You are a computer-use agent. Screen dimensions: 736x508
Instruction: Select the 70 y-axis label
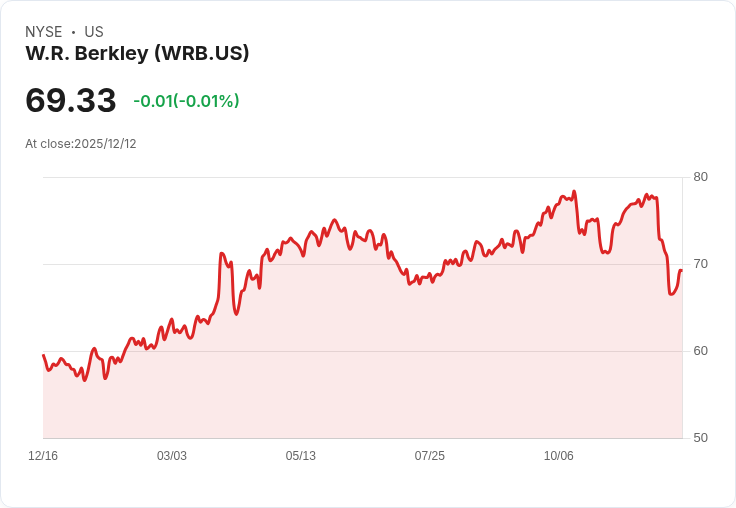point(700,264)
